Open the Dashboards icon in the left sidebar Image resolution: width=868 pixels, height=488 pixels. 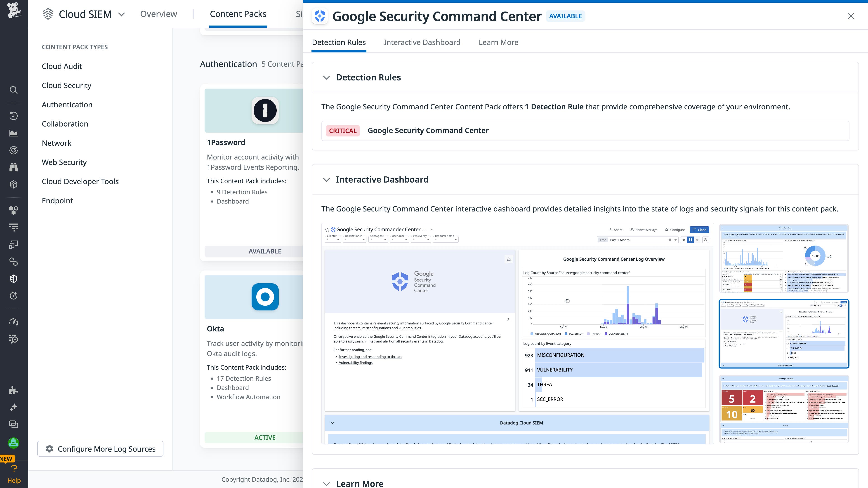click(x=14, y=133)
